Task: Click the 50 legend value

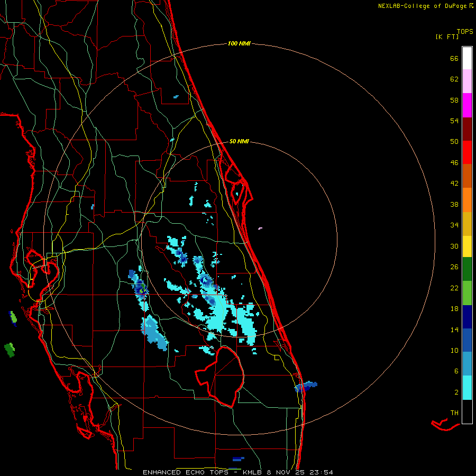Action: [454, 142]
